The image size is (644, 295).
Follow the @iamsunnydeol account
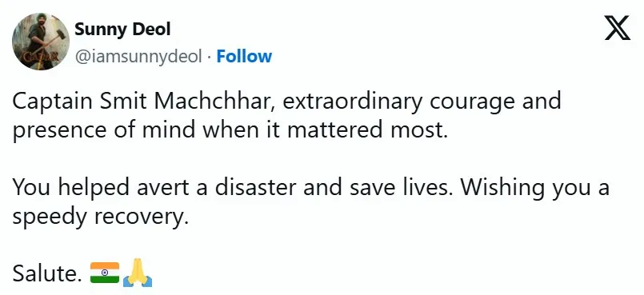coord(244,56)
